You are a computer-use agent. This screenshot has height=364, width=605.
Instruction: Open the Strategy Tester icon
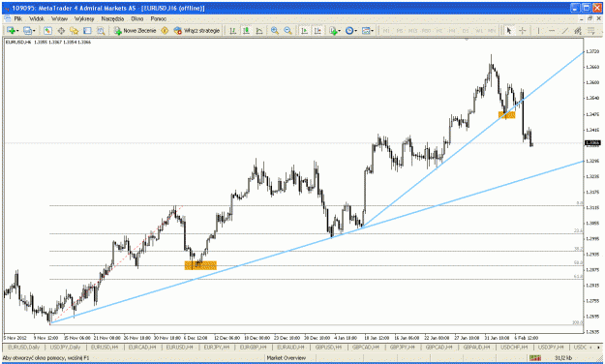click(x=101, y=30)
